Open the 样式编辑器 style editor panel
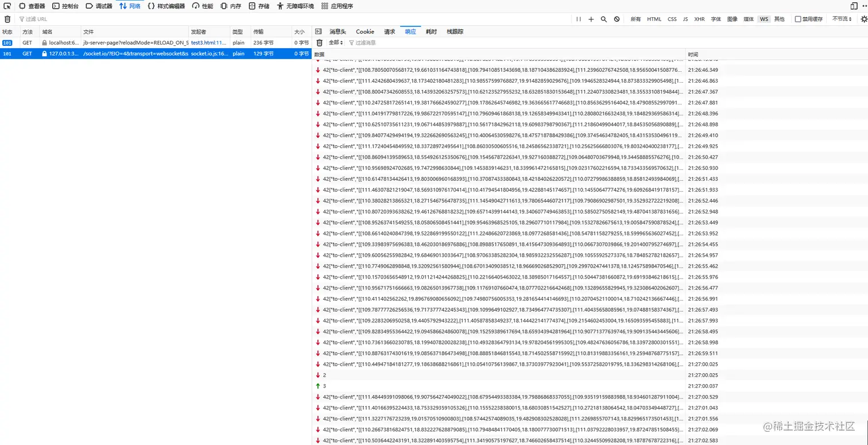 [166, 6]
